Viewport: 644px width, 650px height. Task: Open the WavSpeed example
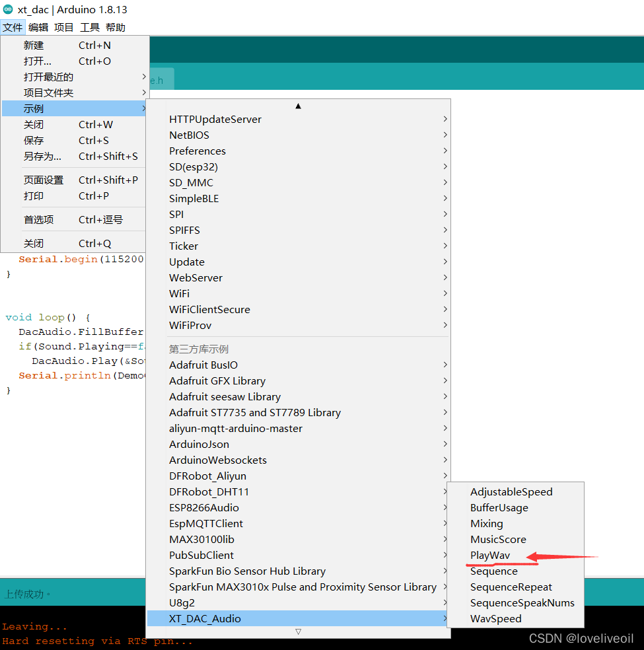516,618
